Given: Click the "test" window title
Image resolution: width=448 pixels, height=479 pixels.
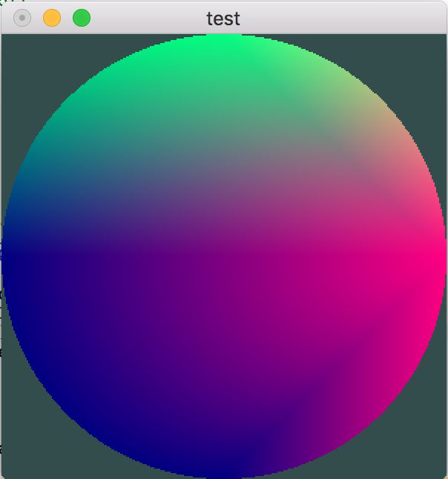Looking at the screenshot, I should (223, 19).
